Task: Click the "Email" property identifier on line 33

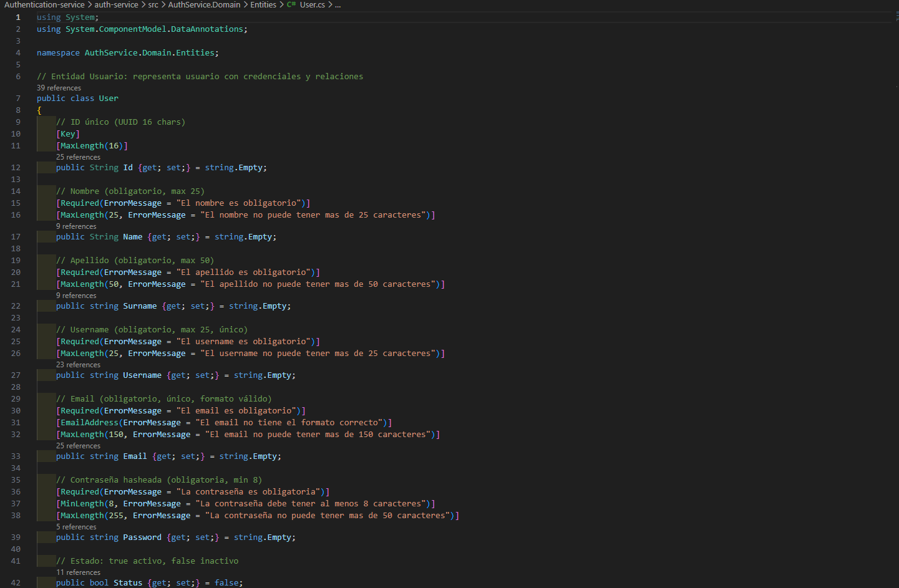Action: coord(135,456)
